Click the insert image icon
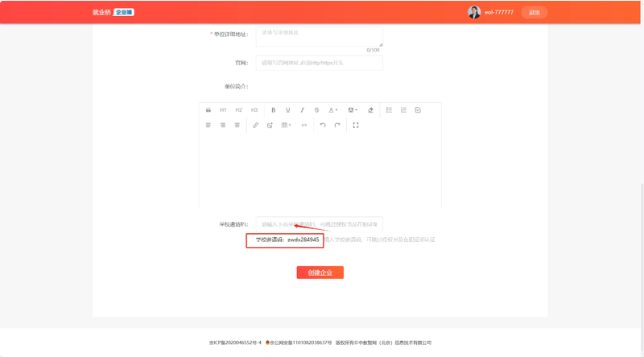This screenshot has width=644, height=357. point(270,125)
